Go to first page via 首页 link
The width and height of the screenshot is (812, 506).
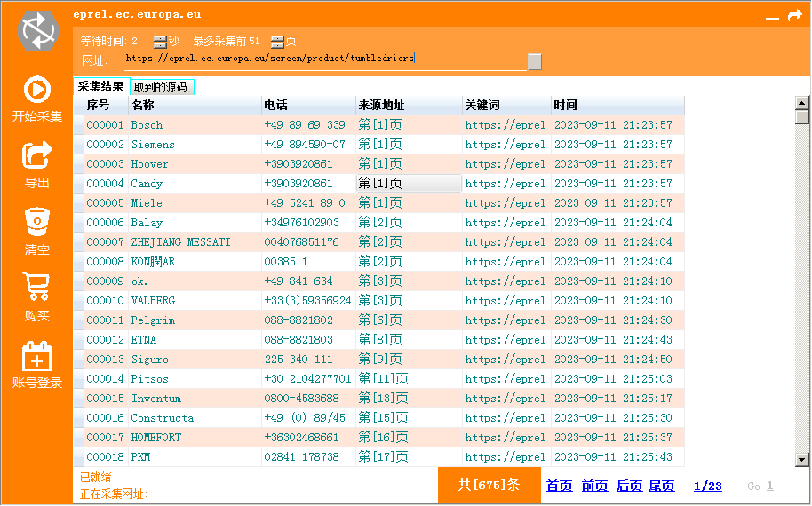pyautogui.click(x=559, y=486)
